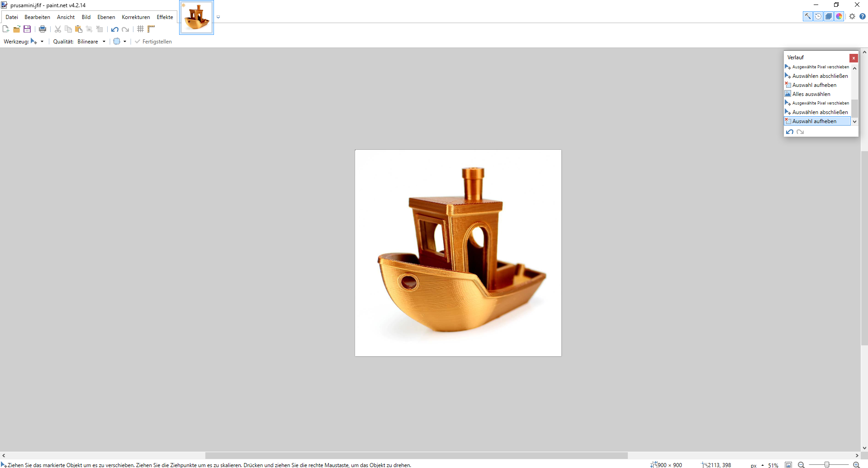Undo with the toolbar blue arrow

[x=115, y=29]
